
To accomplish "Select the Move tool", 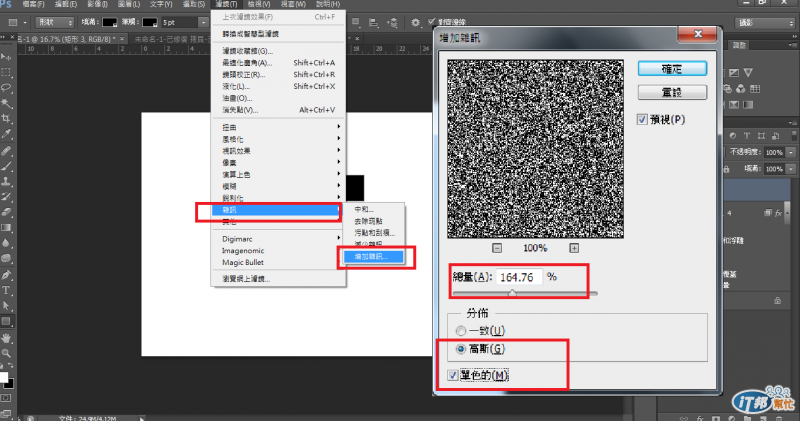I will pos(6,57).
